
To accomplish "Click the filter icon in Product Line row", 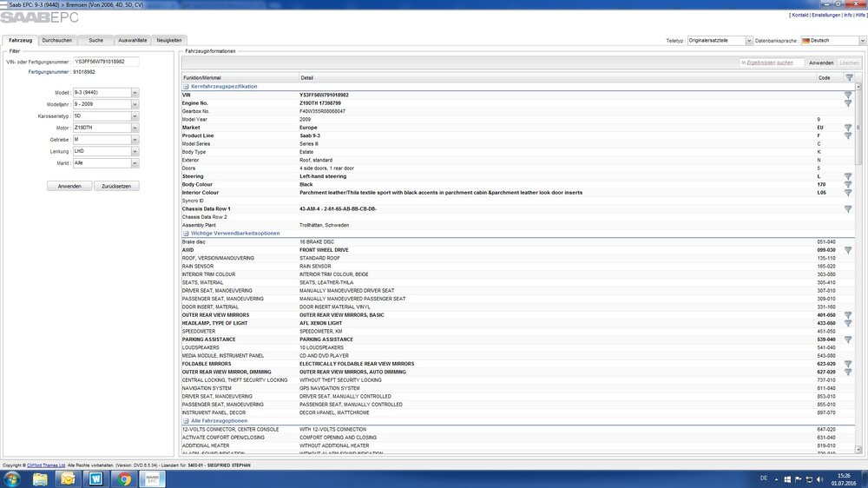I will [847, 135].
